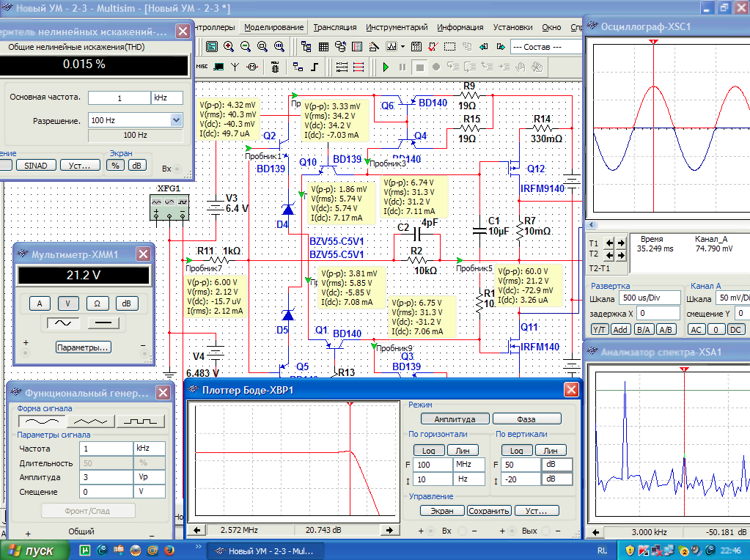Click the zoom to area magnifier icon
Viewport: 750px width, 560px height.
(262, 46)
